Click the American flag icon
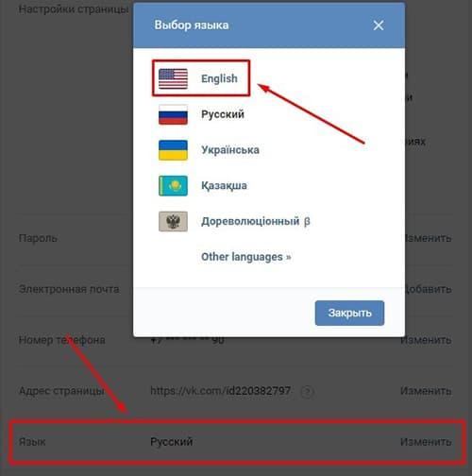The image size is (472, 476). pyautogui.click(x=173, y=78)
